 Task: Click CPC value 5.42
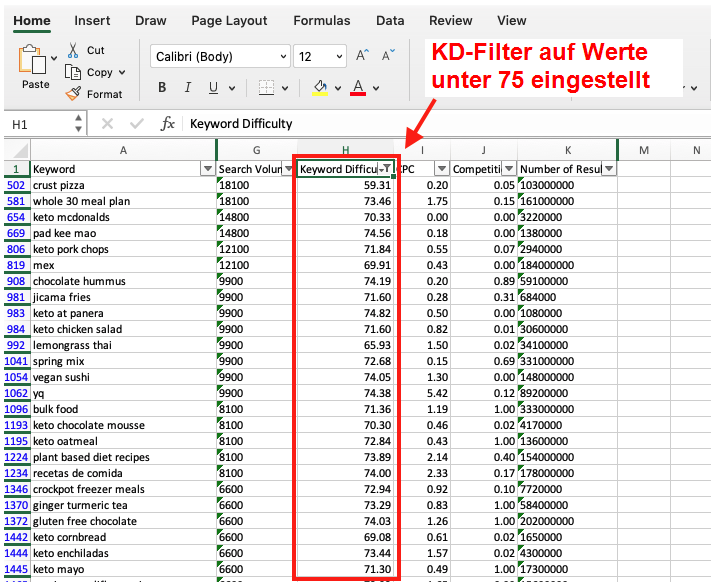point(423,393)
